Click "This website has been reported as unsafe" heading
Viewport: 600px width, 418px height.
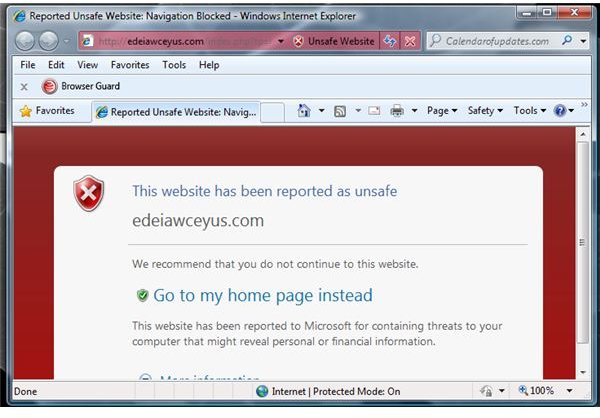pyautogui.click(x=264, y=191)
